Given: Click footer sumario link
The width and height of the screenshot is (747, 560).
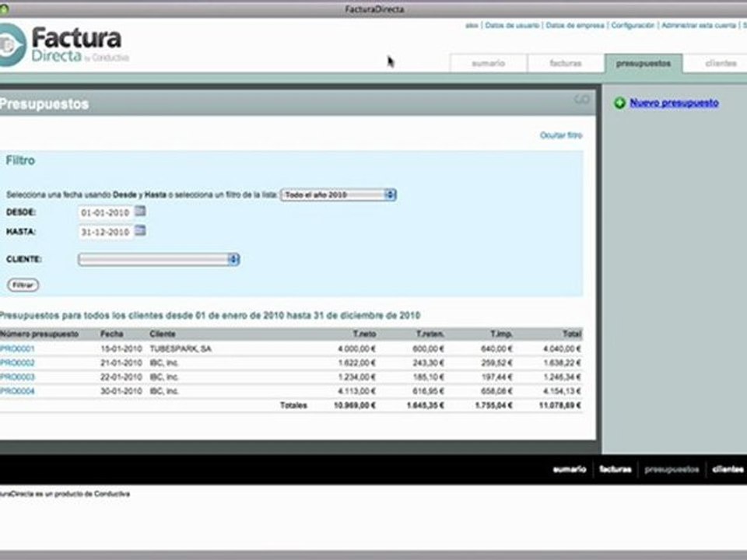Looking at the screenshot, I should click(570, 470).
